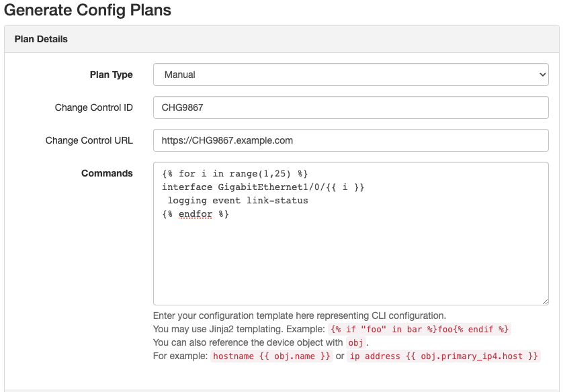This screenshot has height=392, width=563.
Task: Click the Commands field label
Action: 107,173
